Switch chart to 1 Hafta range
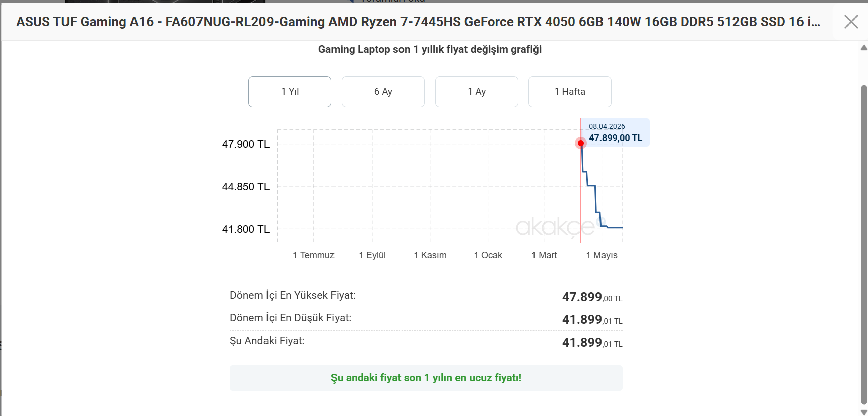This screenshot has width=868, height=416. [x=570, y=92]
